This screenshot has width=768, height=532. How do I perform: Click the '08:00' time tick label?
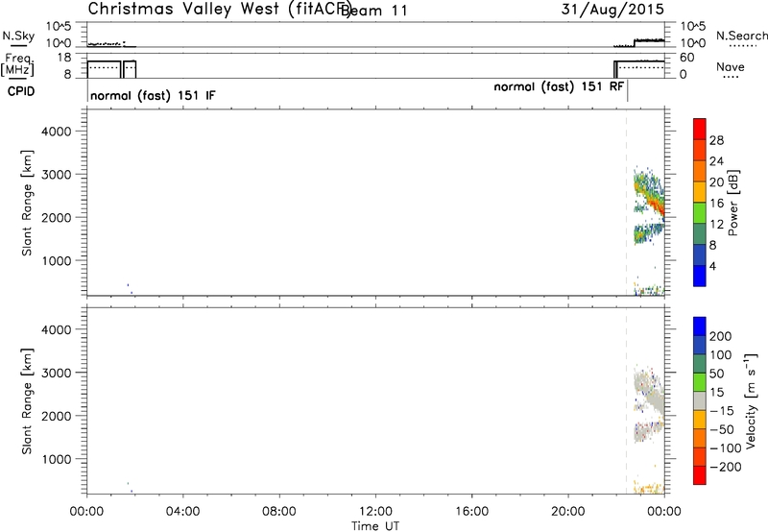[279, 512]
